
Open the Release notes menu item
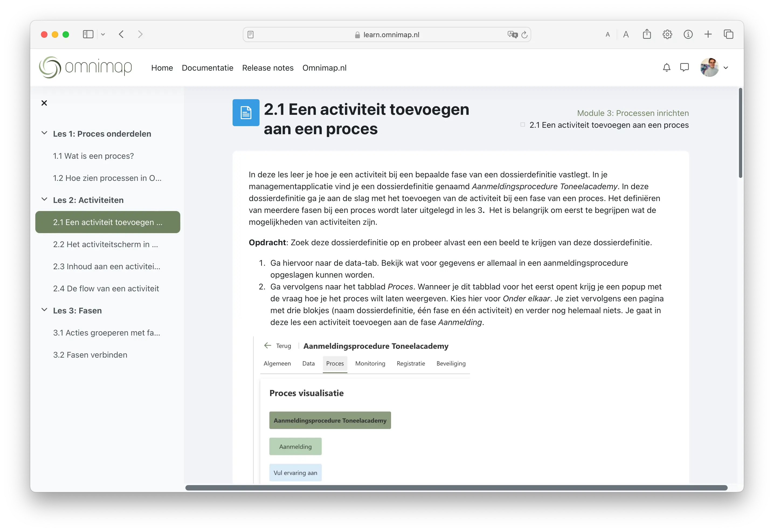click(x=268, y=68)
